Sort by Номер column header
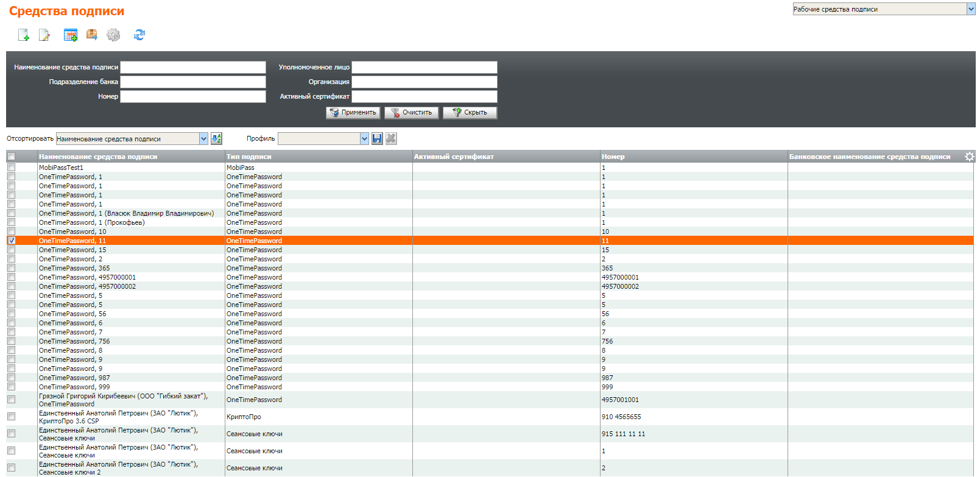 [x=613, y=157]
